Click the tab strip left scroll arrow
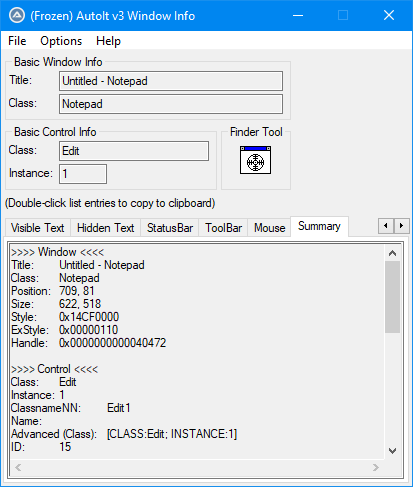 click(x=386, y=226)
